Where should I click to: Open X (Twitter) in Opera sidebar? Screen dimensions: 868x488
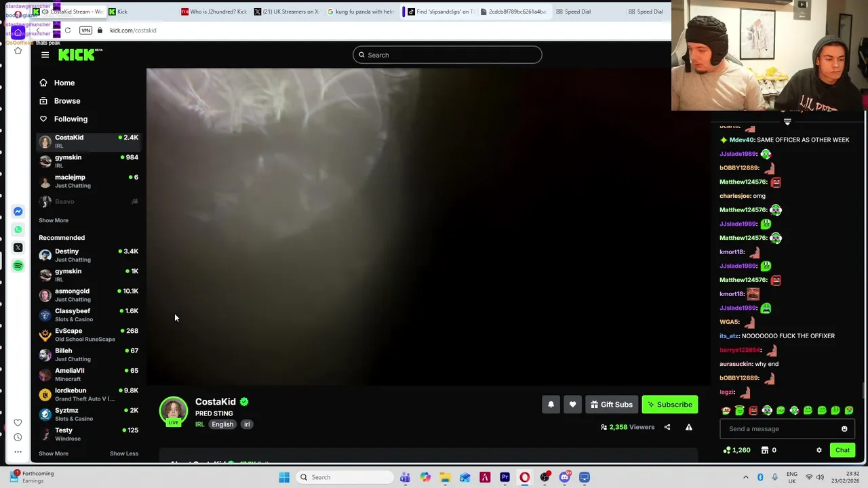18,247
